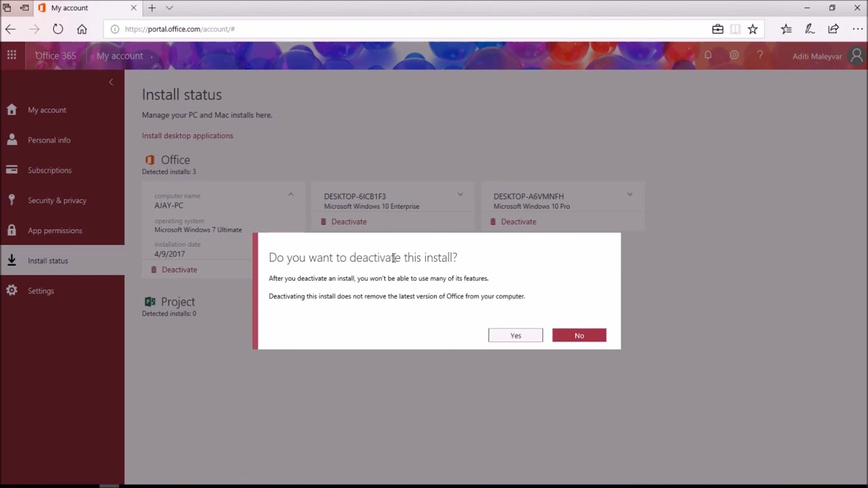Deactivate the AJAY-PC install
868x488 pixels.
(x=179, y=270)
